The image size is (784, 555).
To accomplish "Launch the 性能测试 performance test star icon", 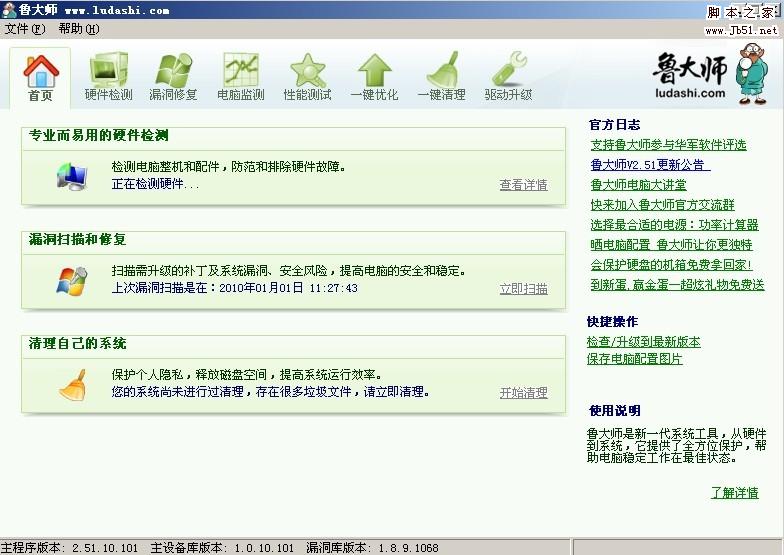I will (307, 76).
